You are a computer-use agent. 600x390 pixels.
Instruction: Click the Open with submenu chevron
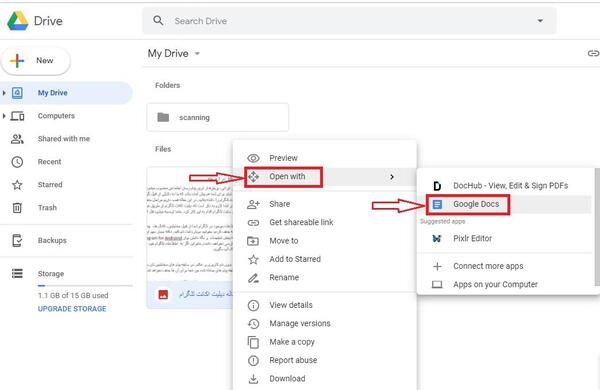coord(392,177)
